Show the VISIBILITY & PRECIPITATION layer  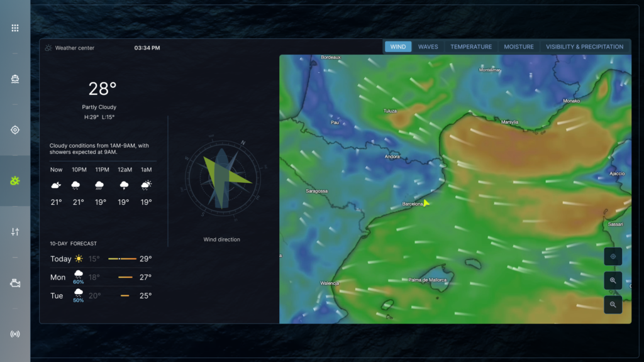coord(584,47)
